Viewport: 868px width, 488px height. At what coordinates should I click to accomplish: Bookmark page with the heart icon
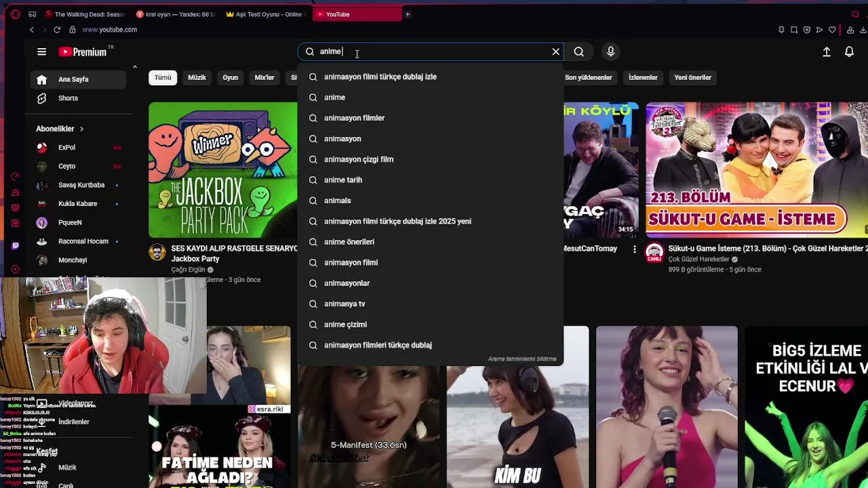point(832,30)
